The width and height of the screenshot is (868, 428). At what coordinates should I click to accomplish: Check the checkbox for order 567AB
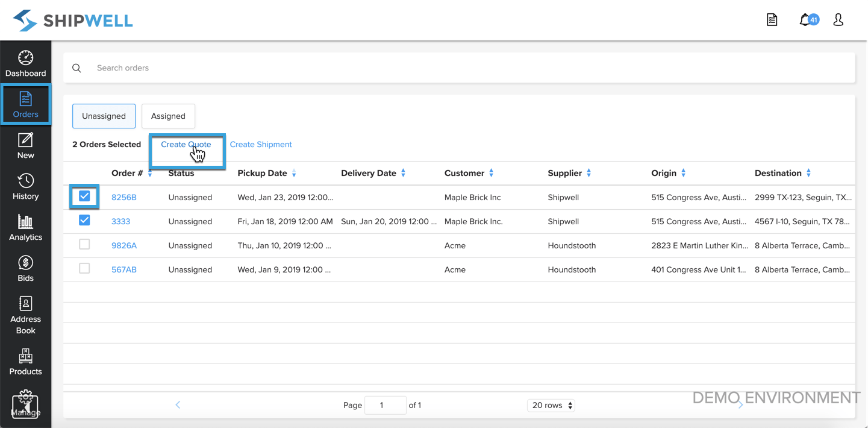84,268
